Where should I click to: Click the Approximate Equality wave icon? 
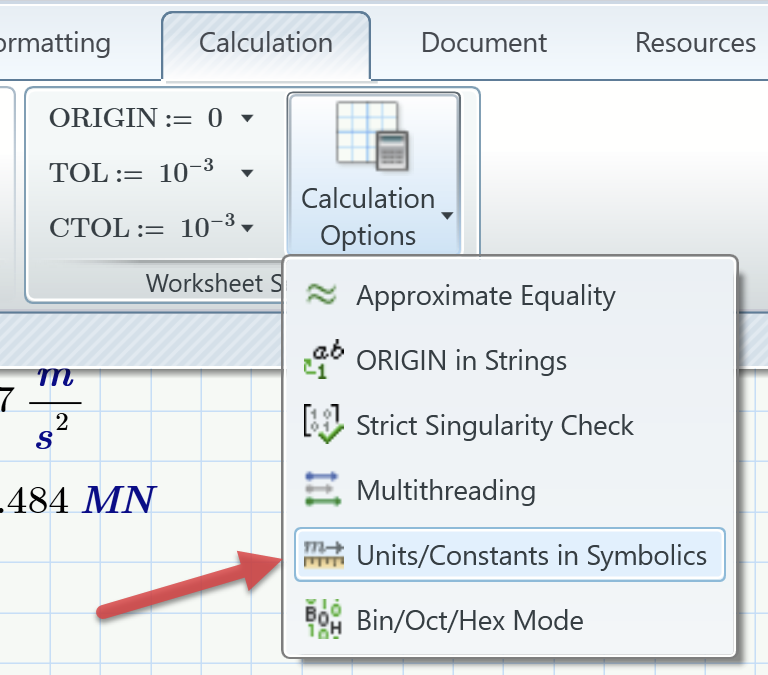321,294
